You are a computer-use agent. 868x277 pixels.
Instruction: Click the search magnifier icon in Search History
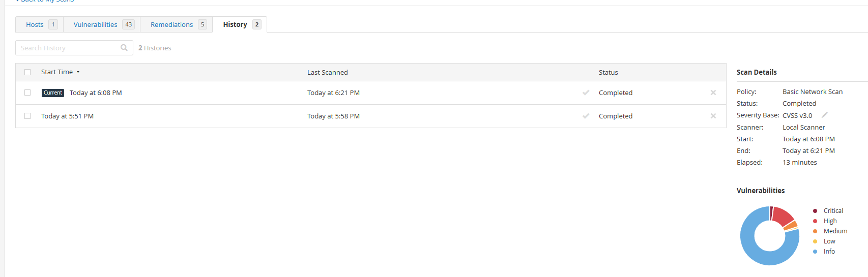point(124,48)
